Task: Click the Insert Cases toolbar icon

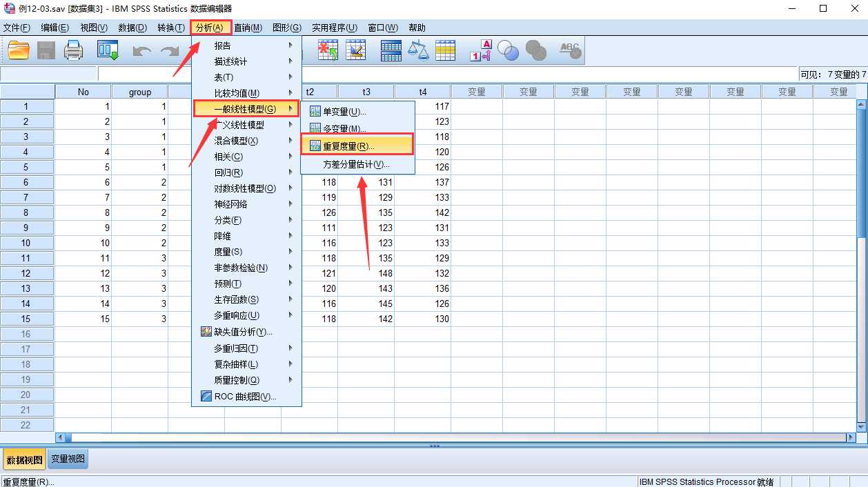Action: click(328, 50)
